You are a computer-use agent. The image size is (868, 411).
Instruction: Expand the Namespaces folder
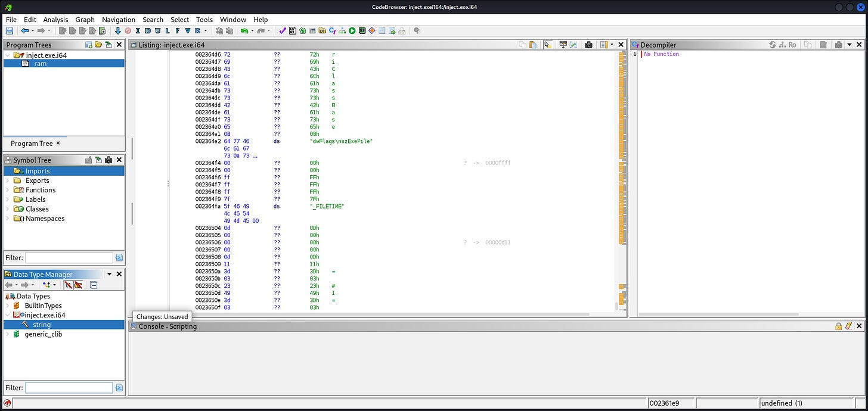(x=8, y=219)
